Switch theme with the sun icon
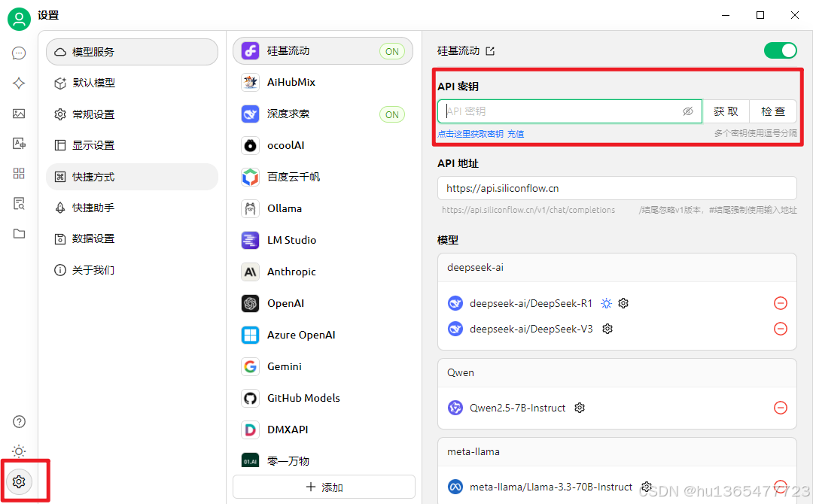 [19, 451]
